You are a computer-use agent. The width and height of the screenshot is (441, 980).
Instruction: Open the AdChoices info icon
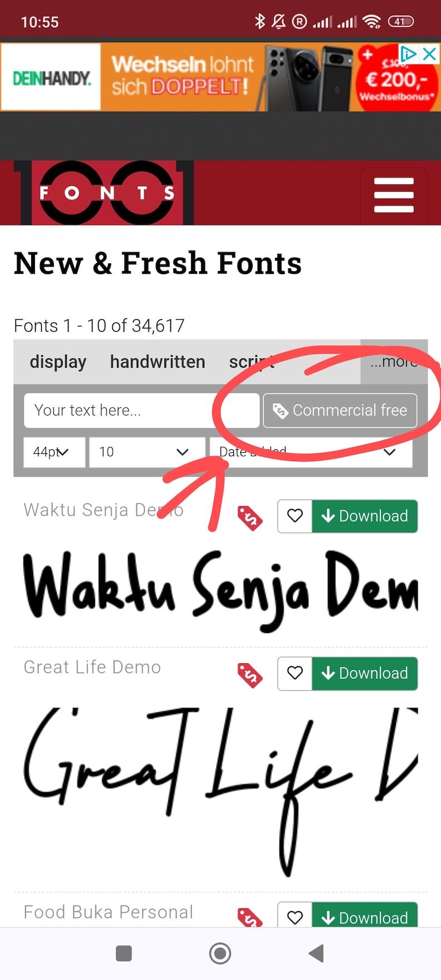click(x=409, y=54)
